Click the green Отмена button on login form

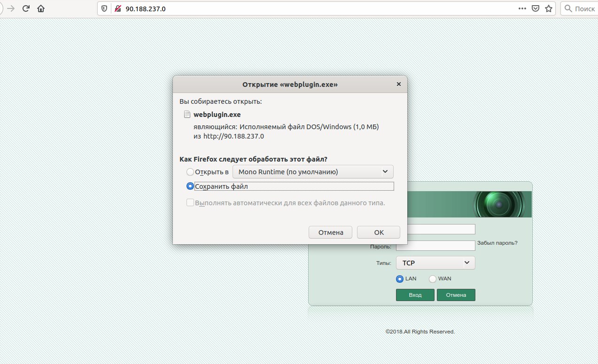click(x=456, y=295)
